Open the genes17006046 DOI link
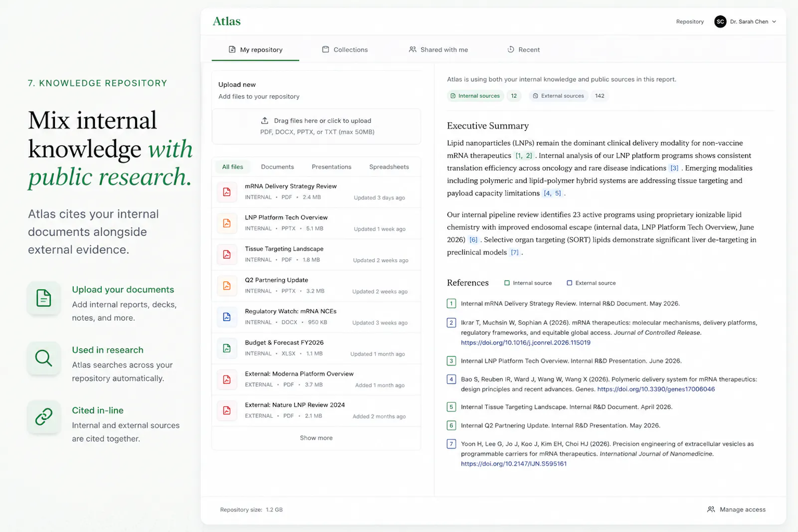Screen dimensions: 798x532 click(x=656, y=389)
